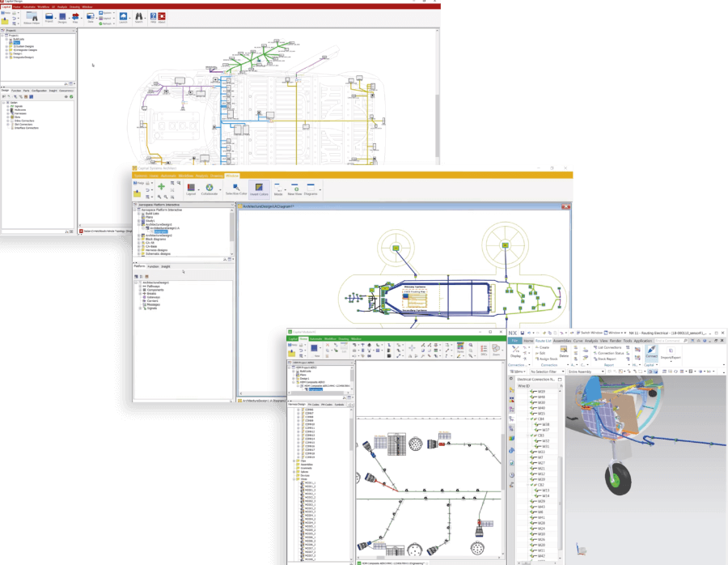
Task: Click the 3D view zoom icon in Capital Module toolbar
Action: coord(496,350)
